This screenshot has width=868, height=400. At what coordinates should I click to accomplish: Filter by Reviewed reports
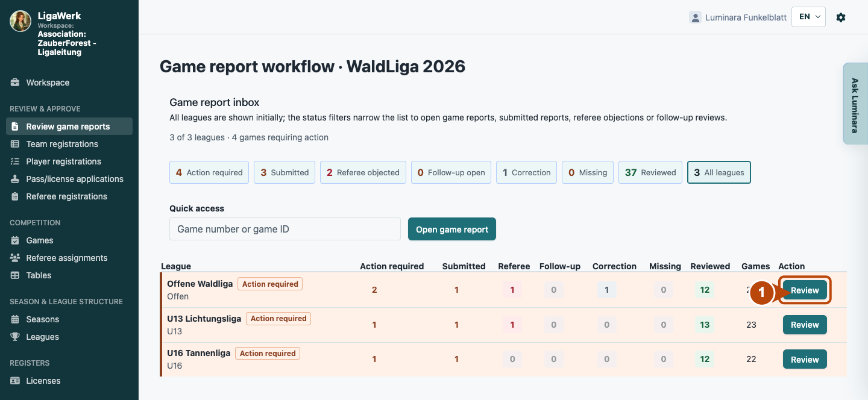click(650, 172)
